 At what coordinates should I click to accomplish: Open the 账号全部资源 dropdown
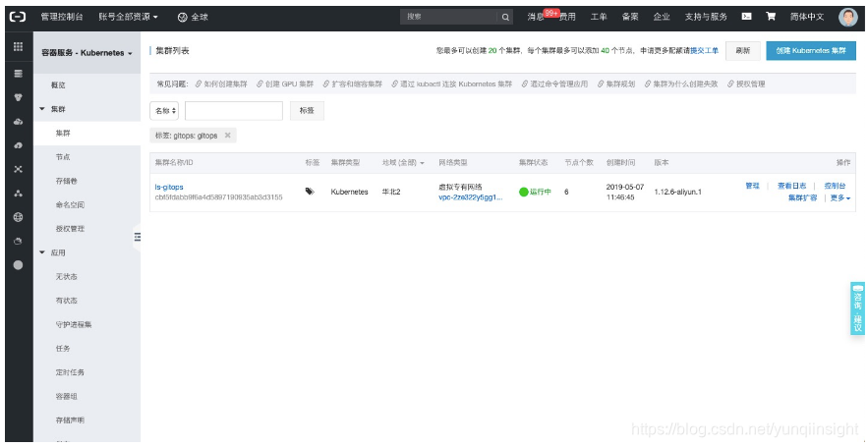(129, 17)
